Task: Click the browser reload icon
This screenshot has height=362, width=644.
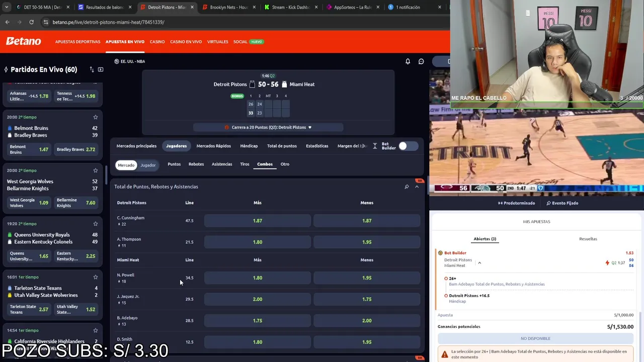Action: (31, 22)
